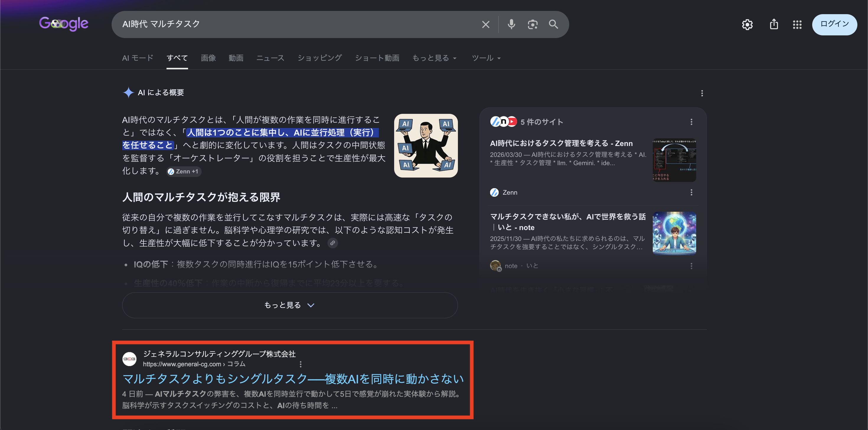Click link icon after 分かっています paragraph
The image size is (868, 430).
click(x=332, y=243)
